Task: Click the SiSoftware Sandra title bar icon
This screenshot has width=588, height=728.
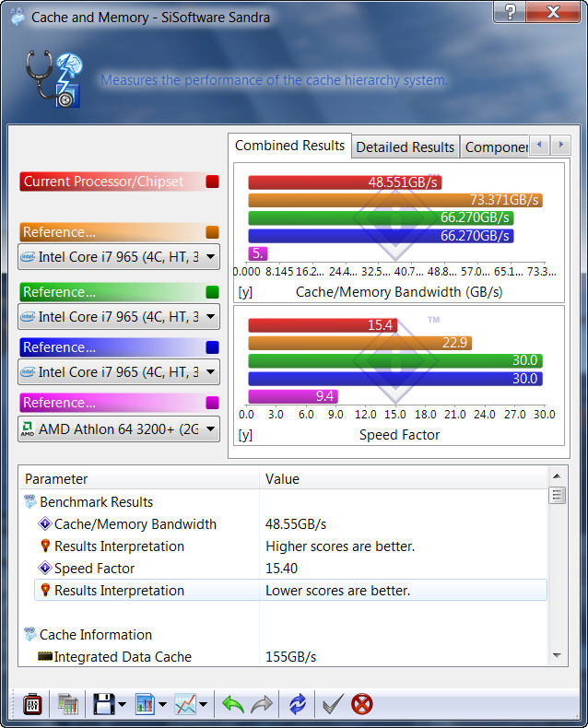Action: coord(18,18)
